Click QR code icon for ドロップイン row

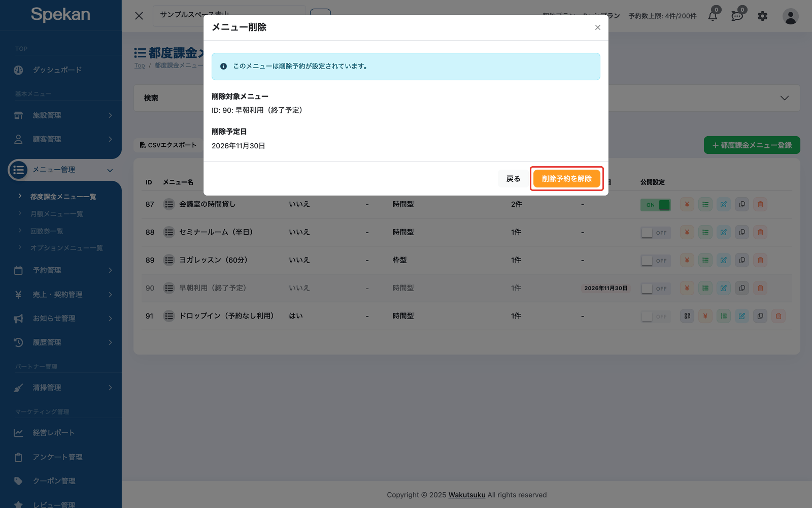click(687, 316)
